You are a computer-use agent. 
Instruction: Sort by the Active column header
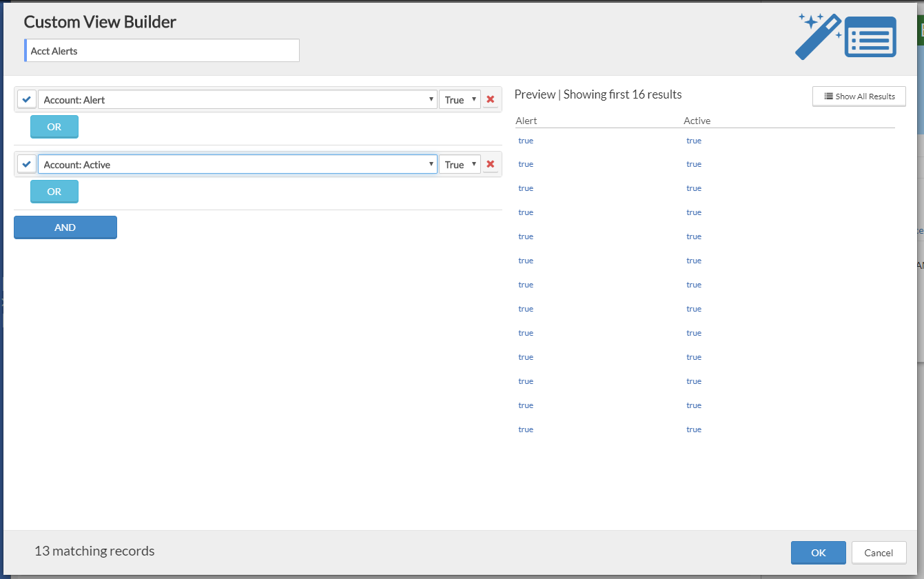697,121
